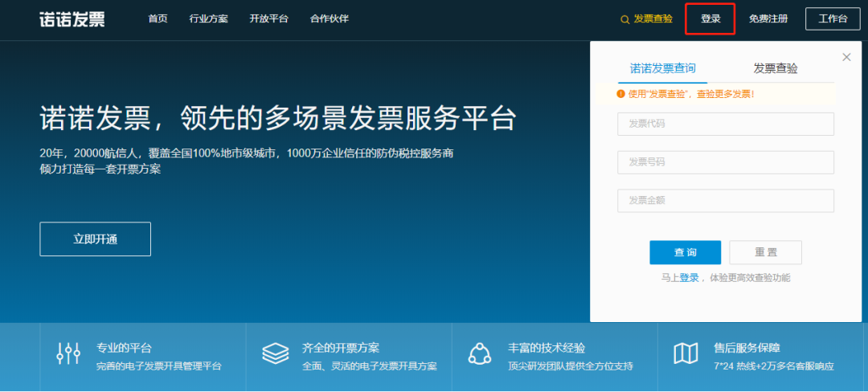The width and height of the screenshot is (868, 392).
Task: Switch to the 发票查验 tab in panel
Action: [776, 68]
